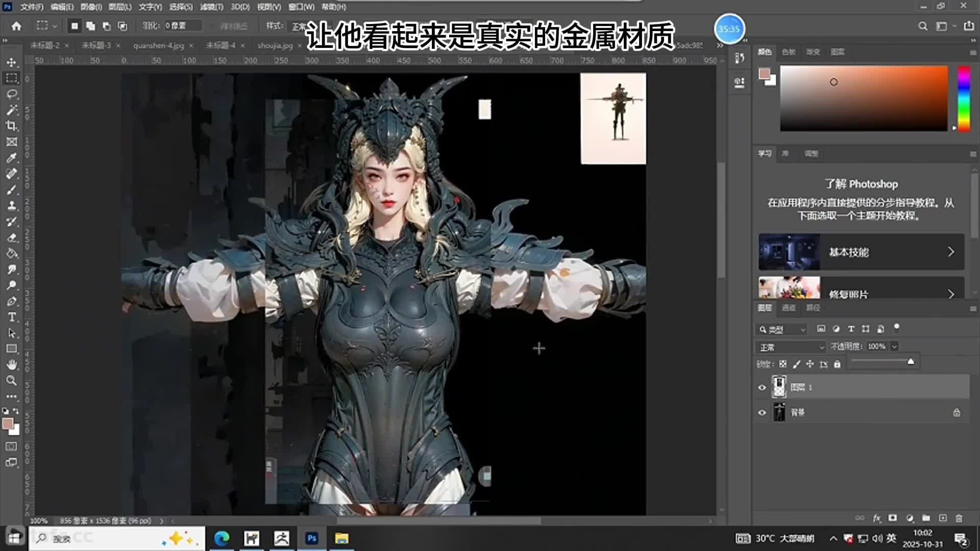The height and width of the screenshot is (551, 980).
Task: Select the Lasso tool
Action: [x=11, y=94]
